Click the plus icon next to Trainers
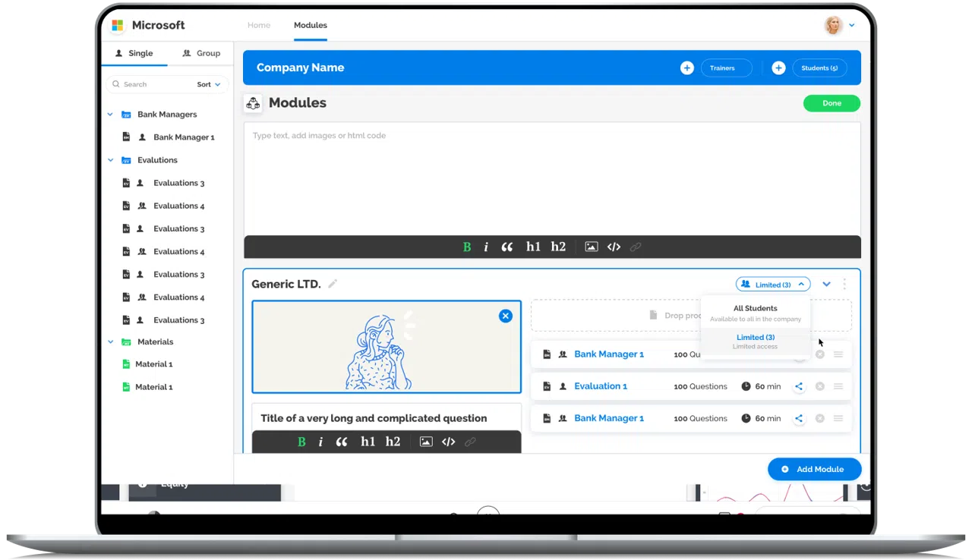This screenshot has width=972, height=560. tap(686, 68)
